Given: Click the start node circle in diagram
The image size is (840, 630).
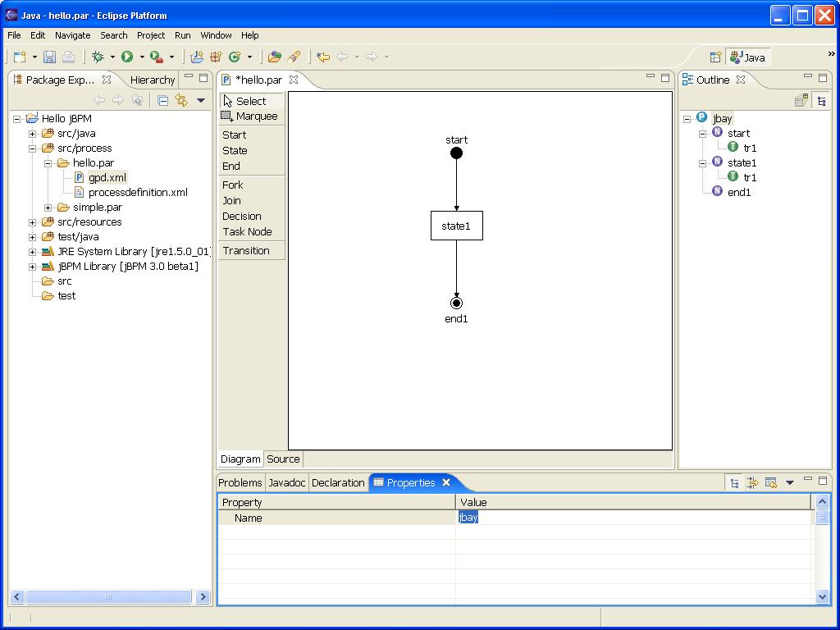Looking at the screenshot, I should 456,153.
